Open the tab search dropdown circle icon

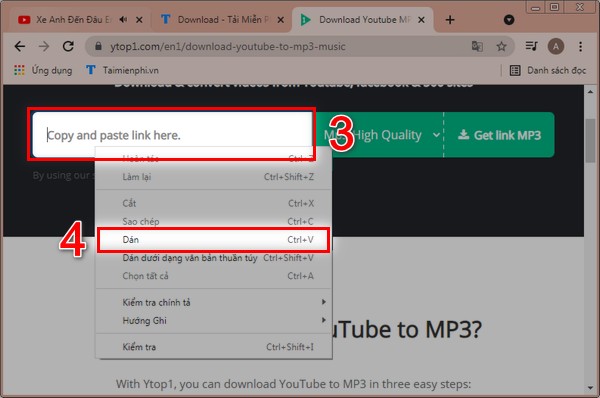point(509,20)
